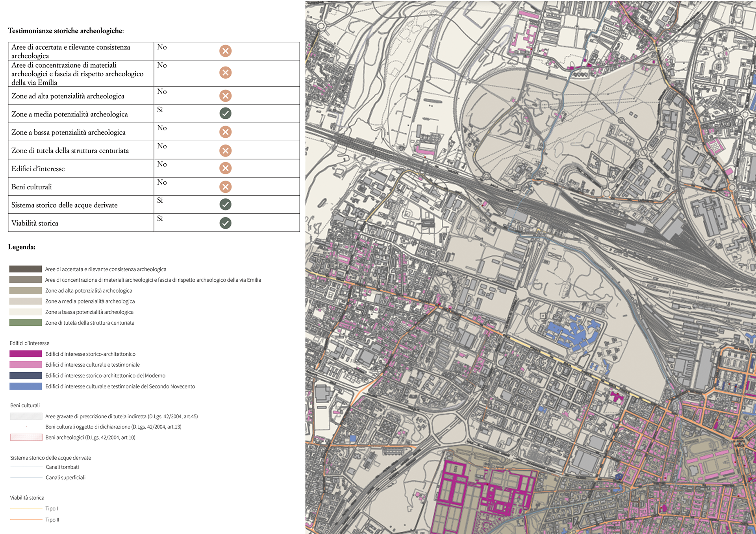Click the blue building complex on the map
This screenshot has width=756, height=534.
(574, 333)
